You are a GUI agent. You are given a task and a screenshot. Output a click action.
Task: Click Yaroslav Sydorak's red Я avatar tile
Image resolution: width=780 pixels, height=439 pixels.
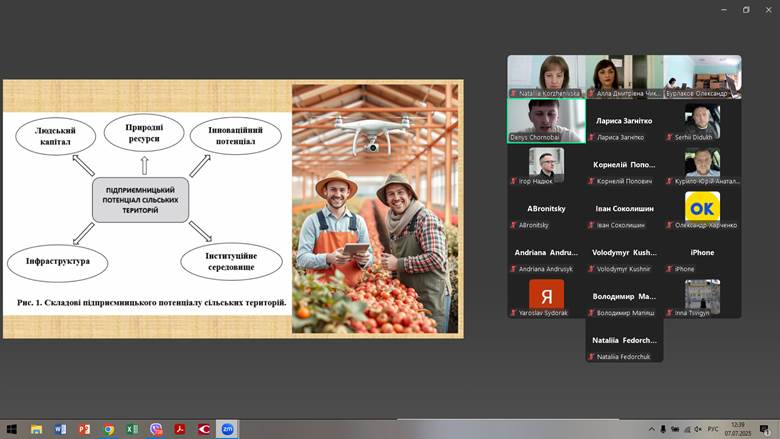pyautogui.click(x=545, y=296)
